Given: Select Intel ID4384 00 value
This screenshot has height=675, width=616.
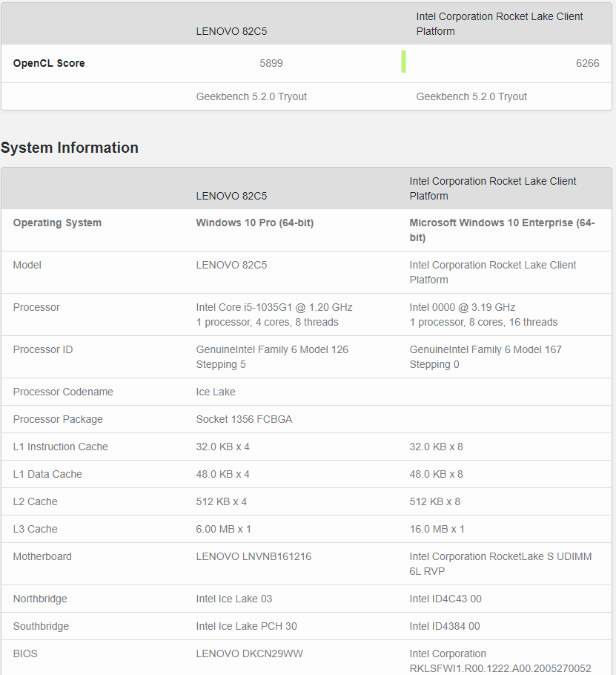Looking at the screenshot, I should pyautogui.click(x=445, y=626).
